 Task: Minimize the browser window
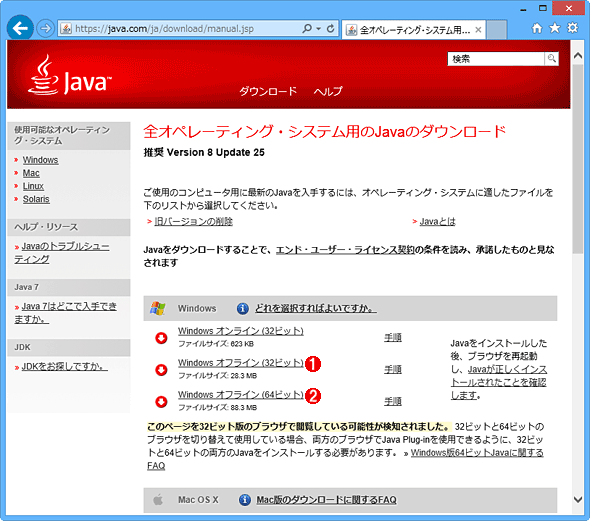click(523, 9)
